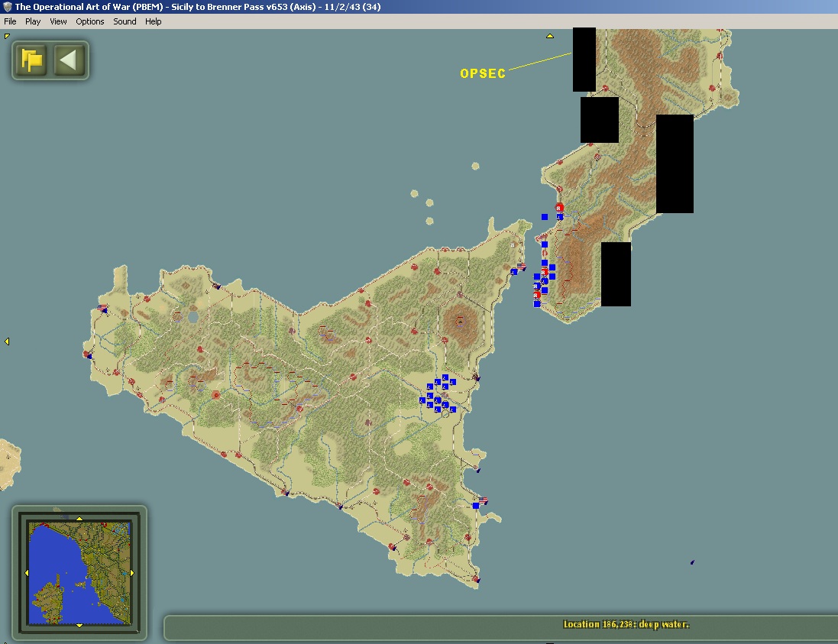Click the minimap bottom scroll arrow
The image size is (838, 644).
click(x=79, y=625)
